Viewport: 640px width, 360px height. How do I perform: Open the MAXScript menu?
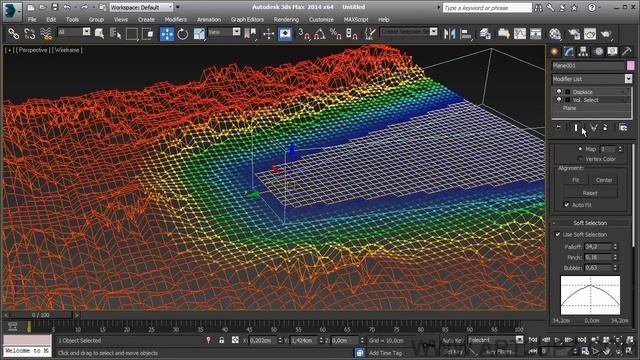pos(356,20)
